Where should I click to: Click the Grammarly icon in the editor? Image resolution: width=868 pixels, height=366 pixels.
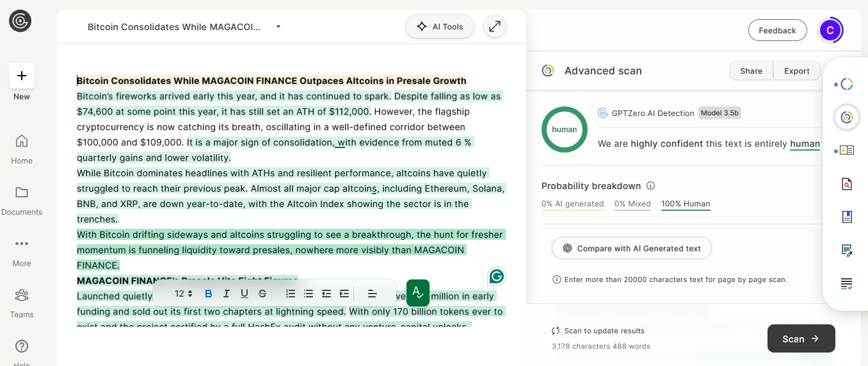click(x=497, y=276)
